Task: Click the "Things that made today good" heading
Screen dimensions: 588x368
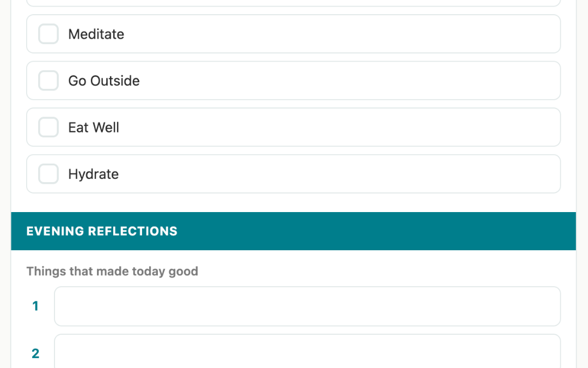Action: click(112, 272)
